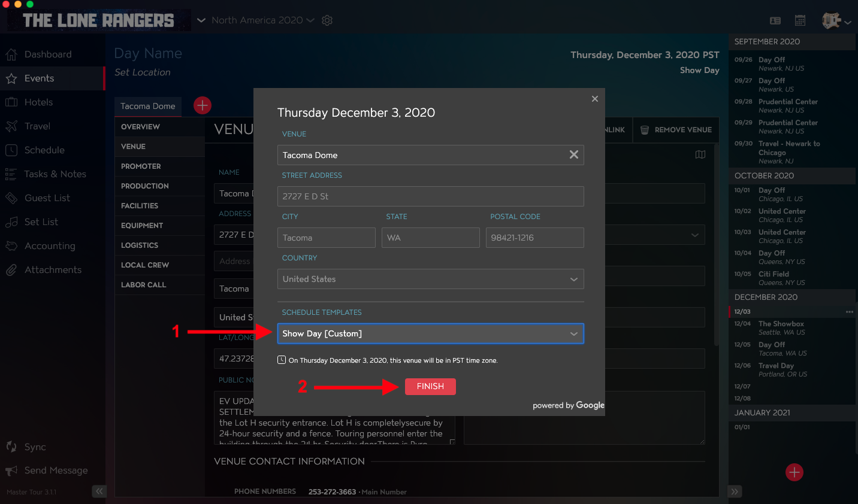Image resolution: width=858 pixels, height=504 pixels.
Task: Click the red Finish button
Action: pos(430,387)
